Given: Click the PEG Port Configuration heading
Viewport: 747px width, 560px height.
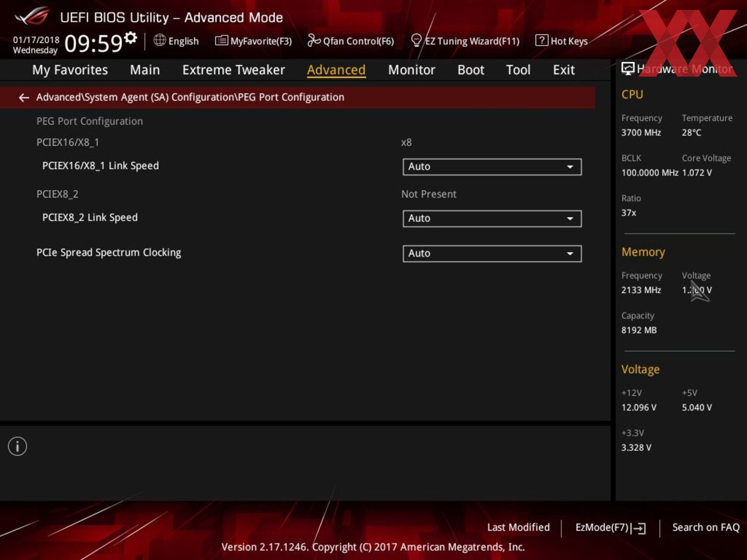Looking at the screenshot, I should (x=90, y=121).
